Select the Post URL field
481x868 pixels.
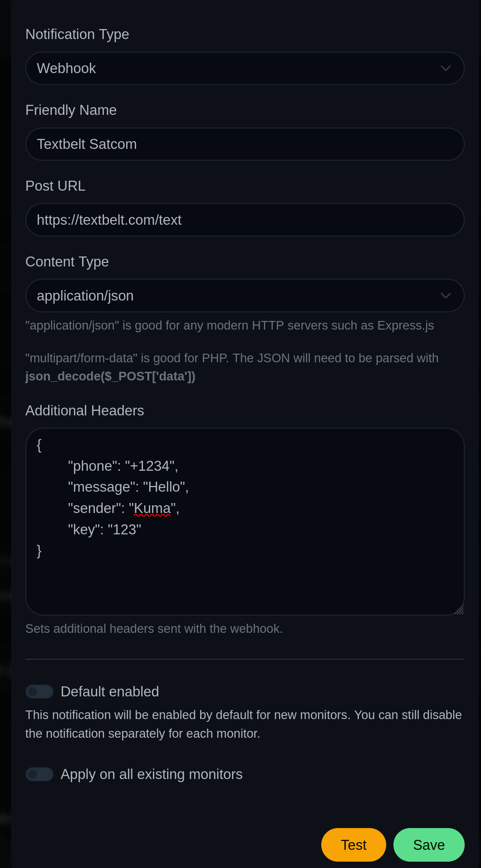coord(245,220)
